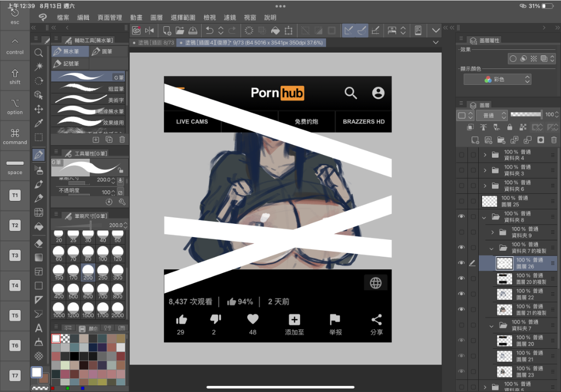
Task: Switch to the 塗鴉[插圖 8/73 document tab
Action: (x=153, y=43)
